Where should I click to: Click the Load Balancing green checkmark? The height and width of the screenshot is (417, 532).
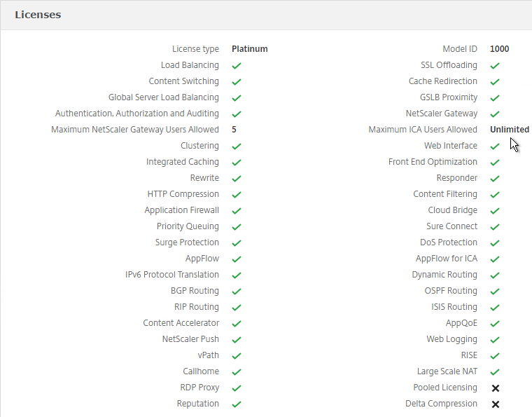pyautogui.click(x=237, y=66)
